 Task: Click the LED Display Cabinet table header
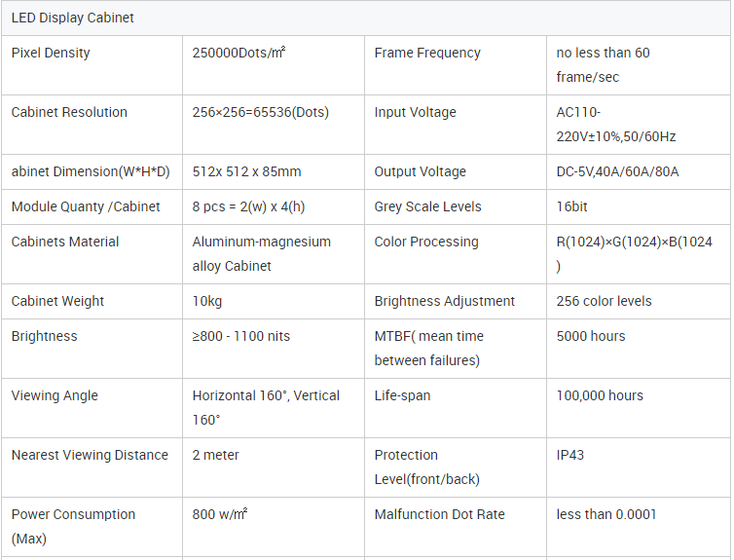click(73, 18)
